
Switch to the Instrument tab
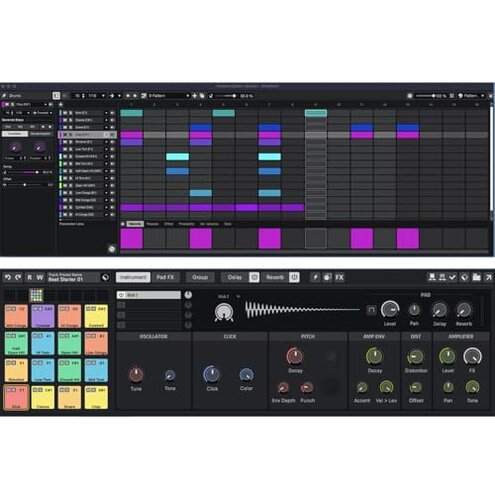pos(133,277)
